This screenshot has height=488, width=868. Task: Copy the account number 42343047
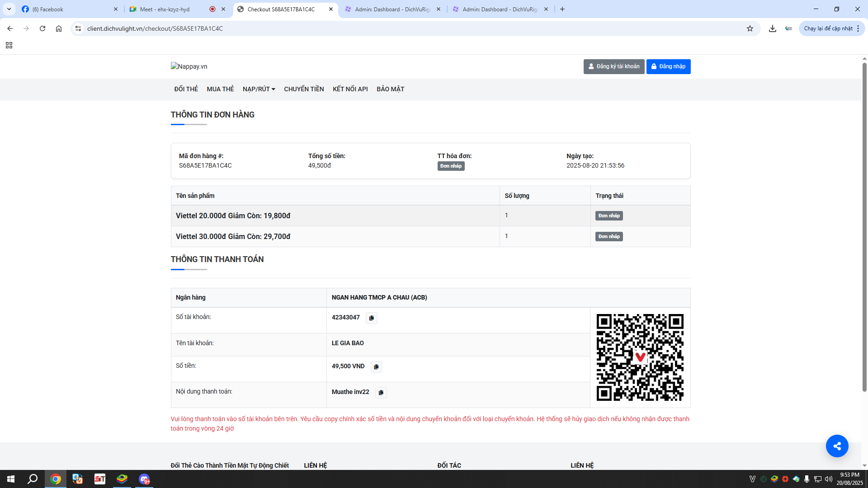371,318
